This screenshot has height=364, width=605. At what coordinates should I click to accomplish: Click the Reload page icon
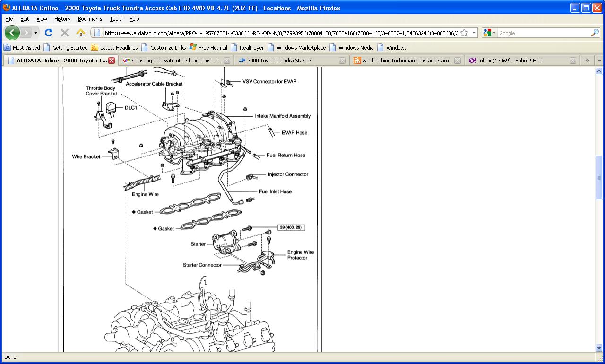click(x=48, y=33)
